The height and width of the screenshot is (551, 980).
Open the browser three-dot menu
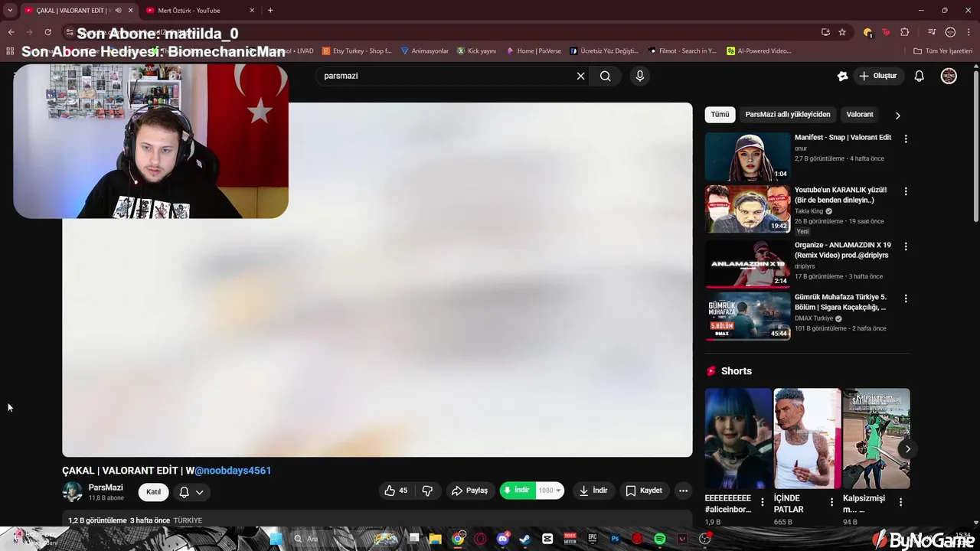[x=969, y=32]
